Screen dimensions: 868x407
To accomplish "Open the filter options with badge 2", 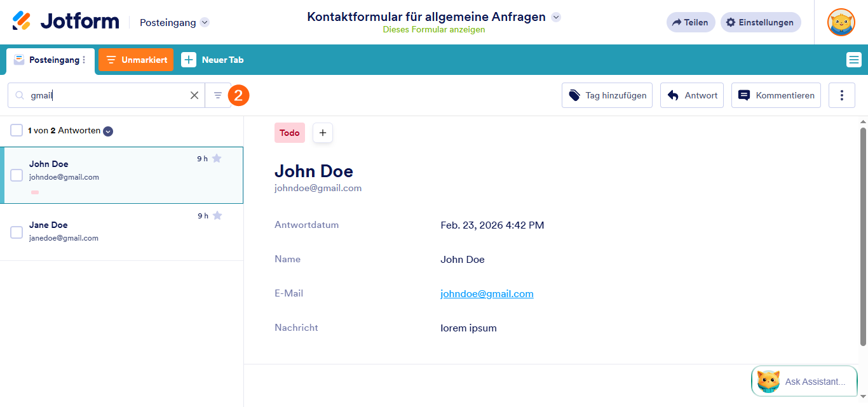I will coord(218,95).
